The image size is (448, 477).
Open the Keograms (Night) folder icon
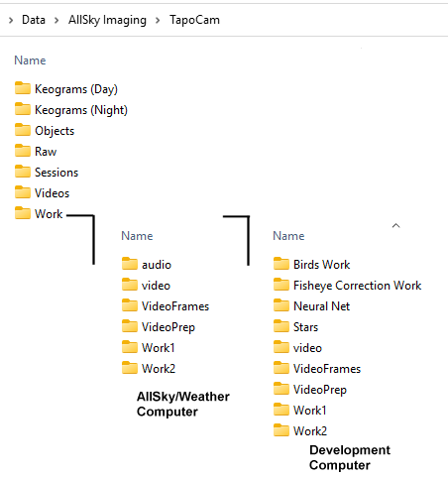(x=23, y=109)
